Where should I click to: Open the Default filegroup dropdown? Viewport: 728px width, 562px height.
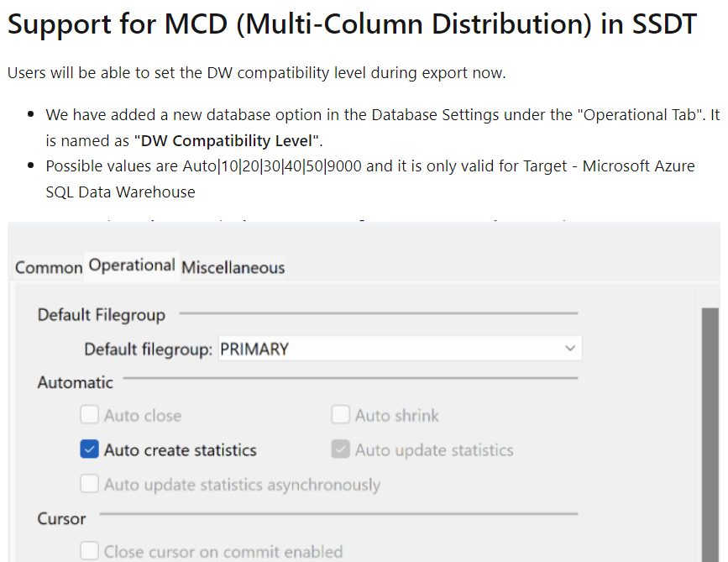[x=570, y=348]
